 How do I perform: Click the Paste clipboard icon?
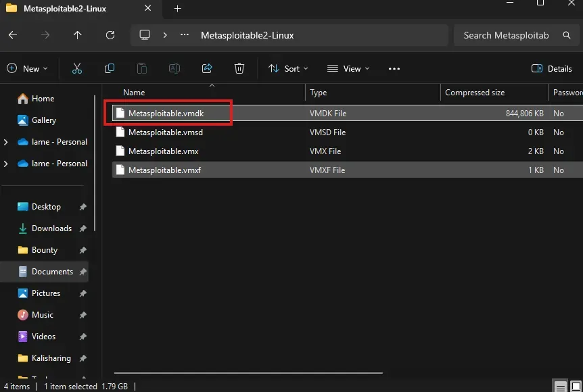click(141, 69)
